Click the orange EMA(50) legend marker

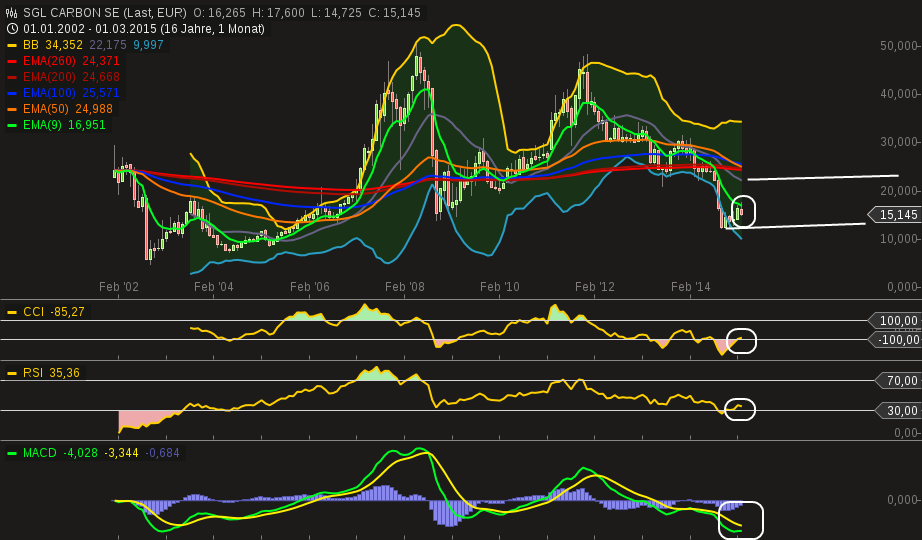pyautogui.click(x=12, y=109)
